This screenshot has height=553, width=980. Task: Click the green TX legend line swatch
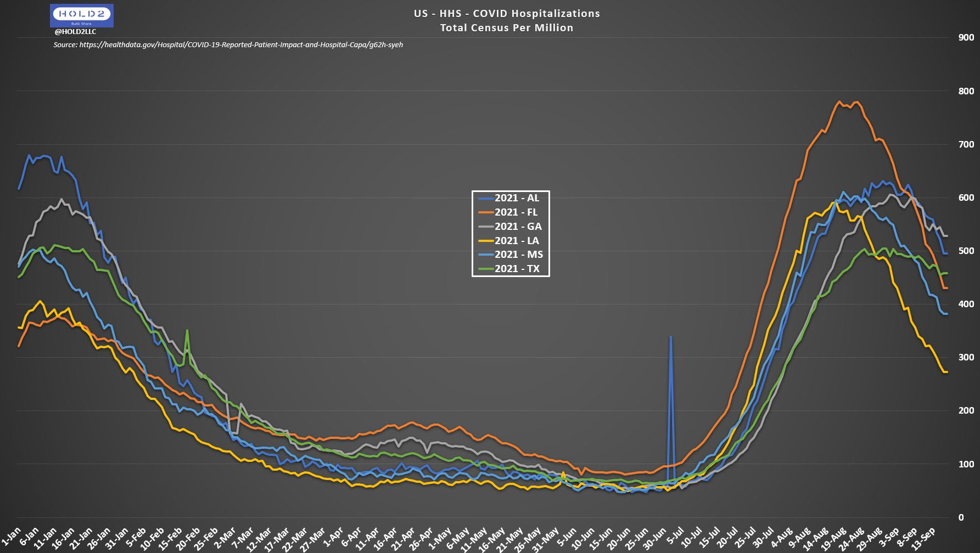coord(486,269)
